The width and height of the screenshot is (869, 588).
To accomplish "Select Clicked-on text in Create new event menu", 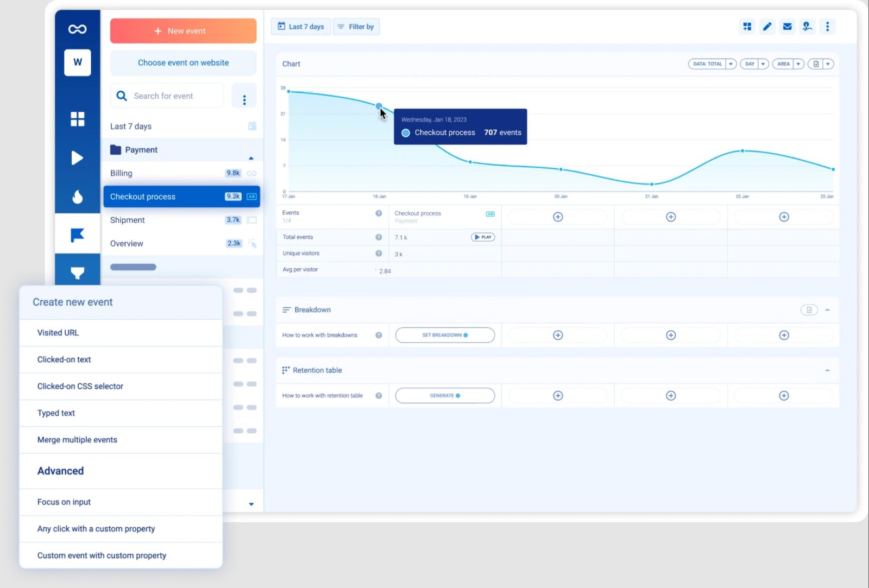I will coord(64,359).
